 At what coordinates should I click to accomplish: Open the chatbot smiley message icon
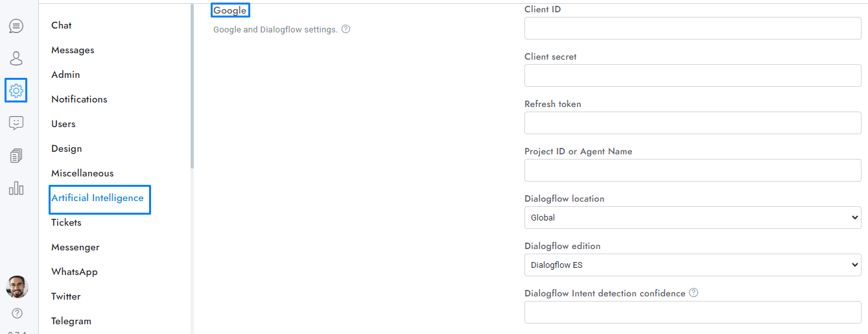16,123
